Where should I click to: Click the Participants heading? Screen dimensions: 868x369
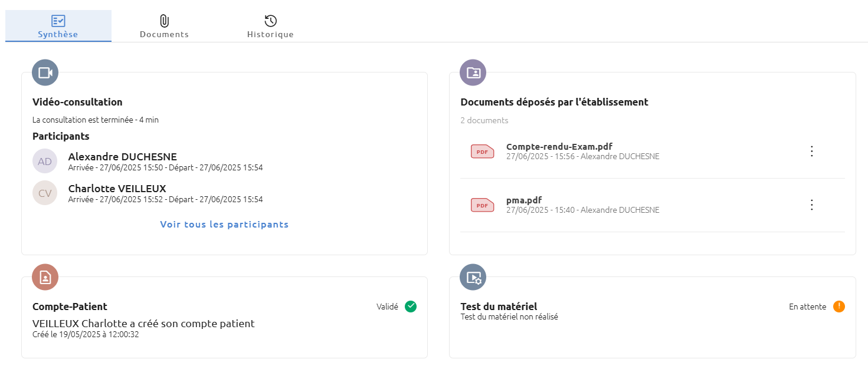pyautogui.click(x=61, y=136)
